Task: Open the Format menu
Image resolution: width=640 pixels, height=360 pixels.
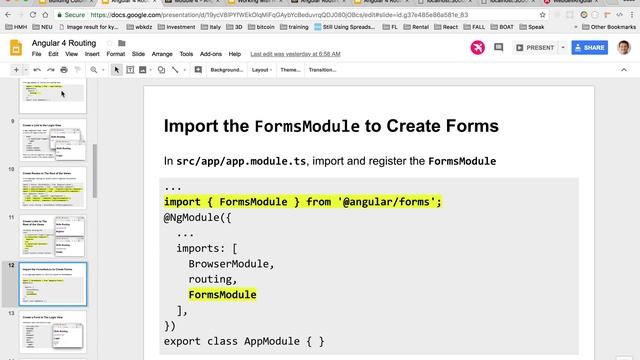Action: click(x=116, y=54)
